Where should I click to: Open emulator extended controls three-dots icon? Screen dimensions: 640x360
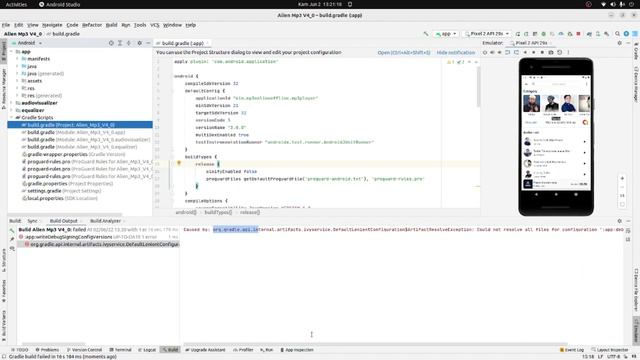(568, 52)
